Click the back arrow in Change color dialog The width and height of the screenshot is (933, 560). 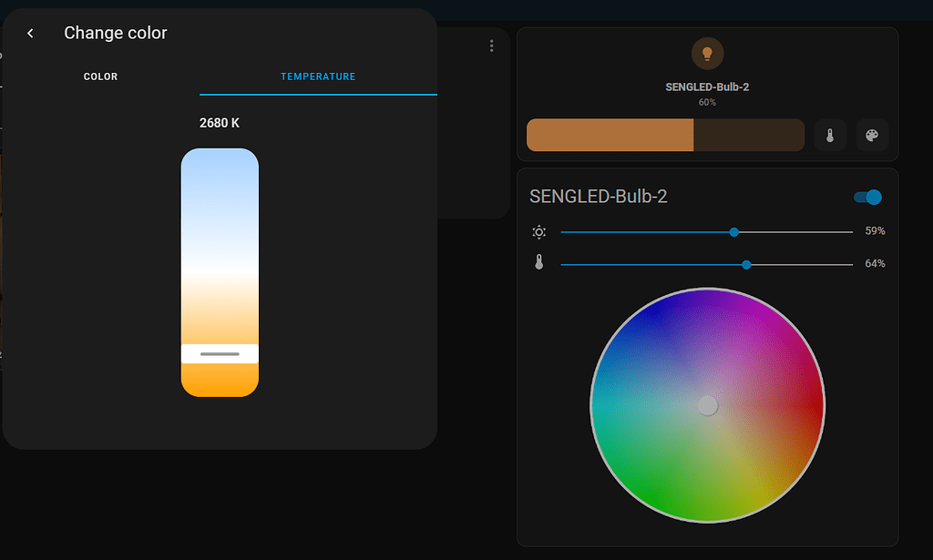click(x=30, y=33)
